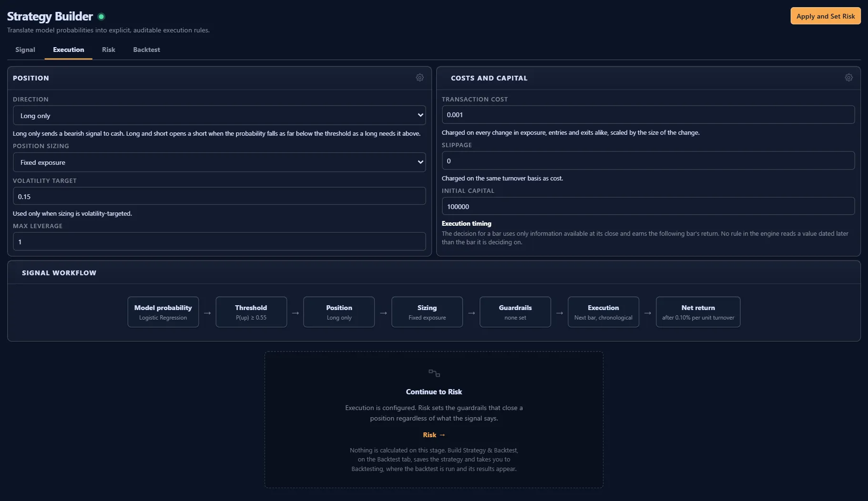The image size is (868, 501).
Task: Click the Continue to Risk heading
Action: point(434,391)
